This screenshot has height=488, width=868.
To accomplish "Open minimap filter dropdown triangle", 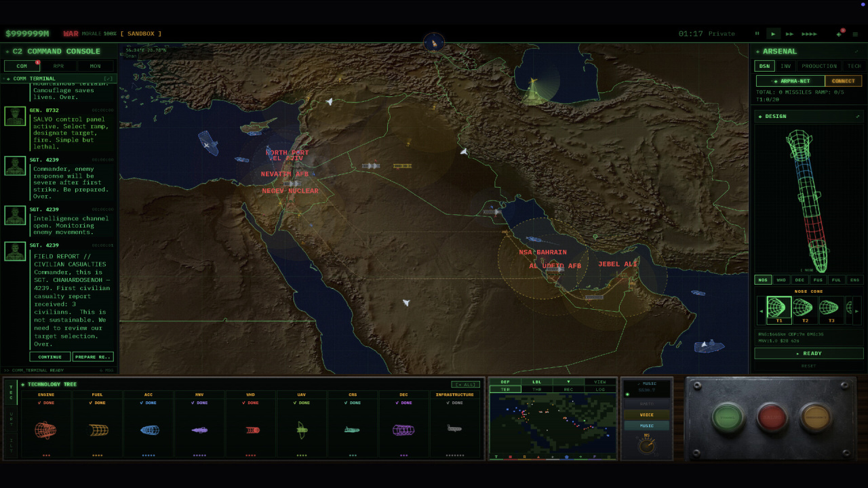I will point(568,382).
